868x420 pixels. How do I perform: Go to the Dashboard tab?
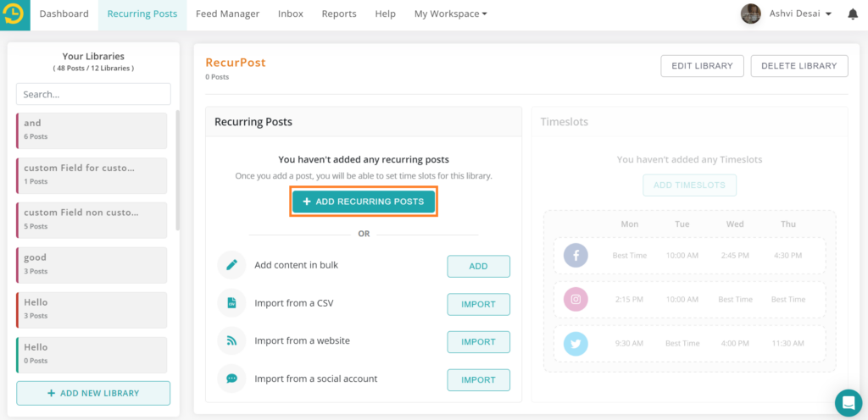pos(64,14)
